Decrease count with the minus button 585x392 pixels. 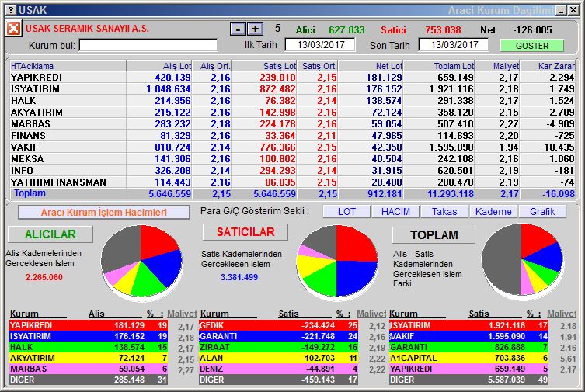tap(238, 29)
